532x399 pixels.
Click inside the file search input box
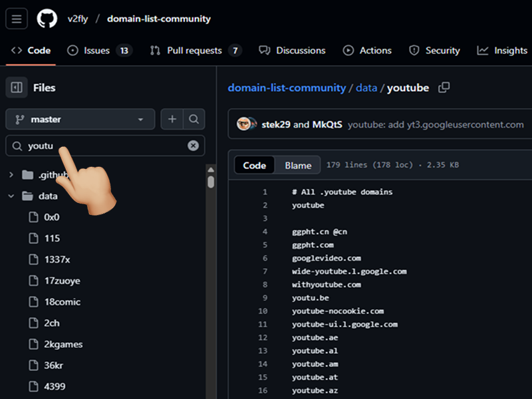click(x=100, y=146)
